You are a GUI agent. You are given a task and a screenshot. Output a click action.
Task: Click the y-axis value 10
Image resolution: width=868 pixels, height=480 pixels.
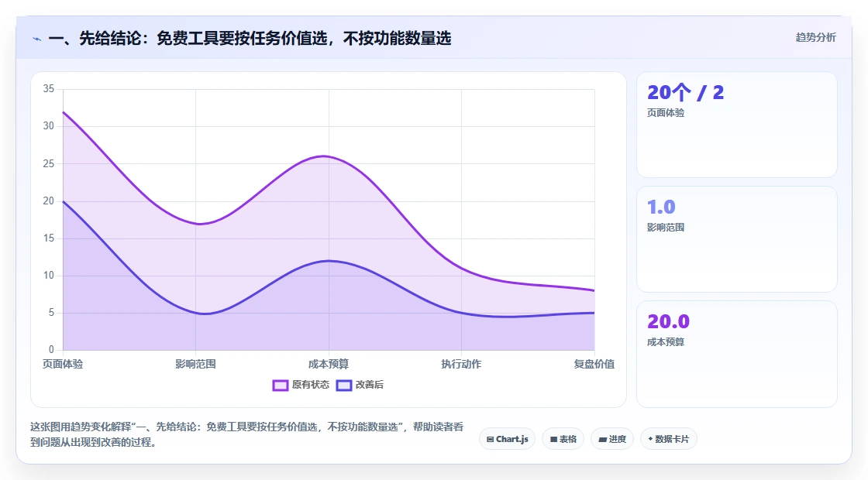tap(49, 276)
